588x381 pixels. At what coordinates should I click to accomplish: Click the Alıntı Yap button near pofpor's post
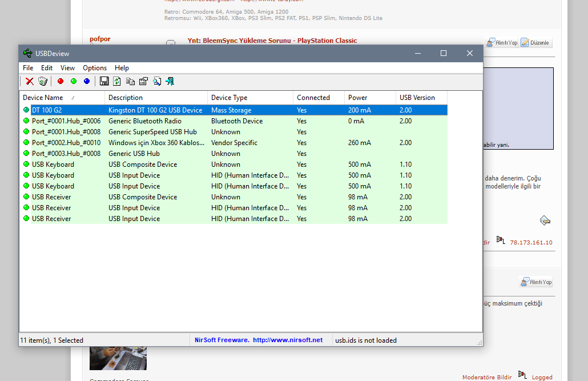502,42
